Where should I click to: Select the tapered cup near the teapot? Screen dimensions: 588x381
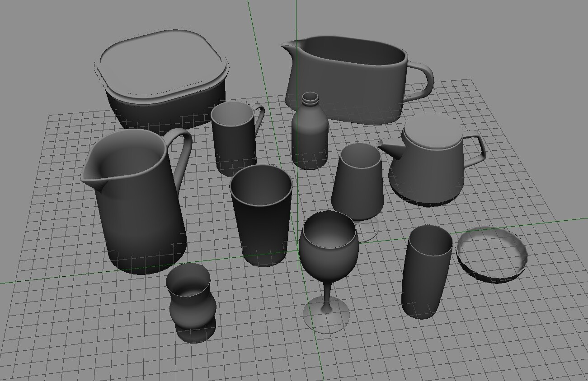coord(359,185)
